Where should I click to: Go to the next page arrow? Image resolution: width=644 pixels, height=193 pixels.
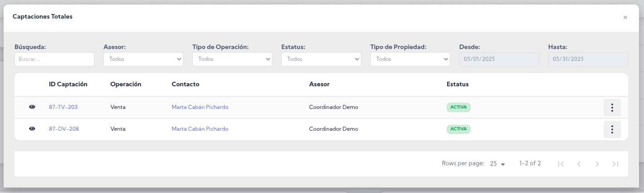pos(597,164)
